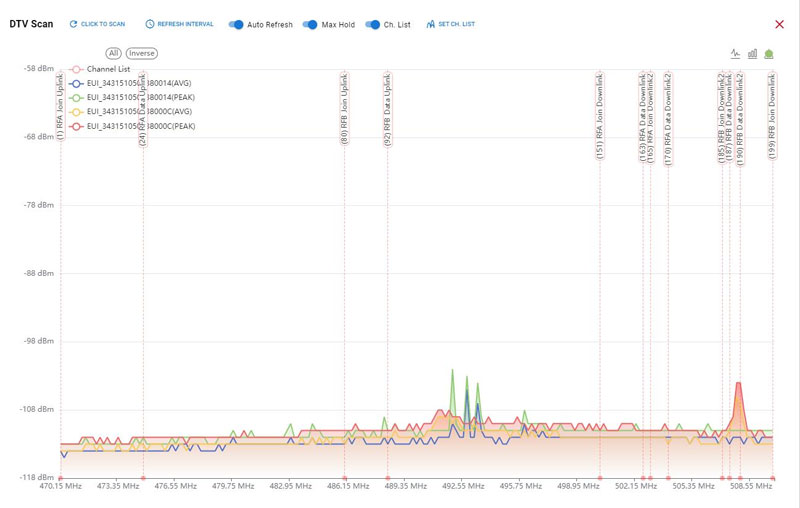Image resolution: width=800 pixels, height=508 pixels.
Task: Toggle the Channel List legend entry
Action: pos(101,69)
